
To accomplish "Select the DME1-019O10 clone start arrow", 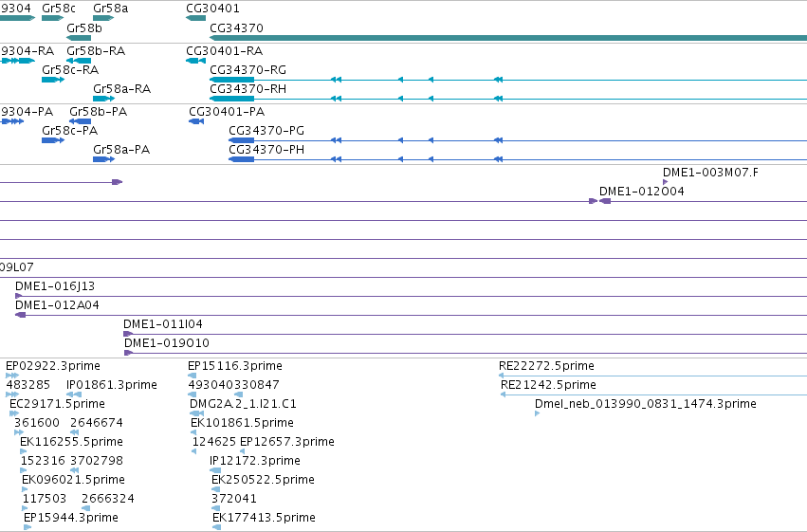I will (129, 353).
